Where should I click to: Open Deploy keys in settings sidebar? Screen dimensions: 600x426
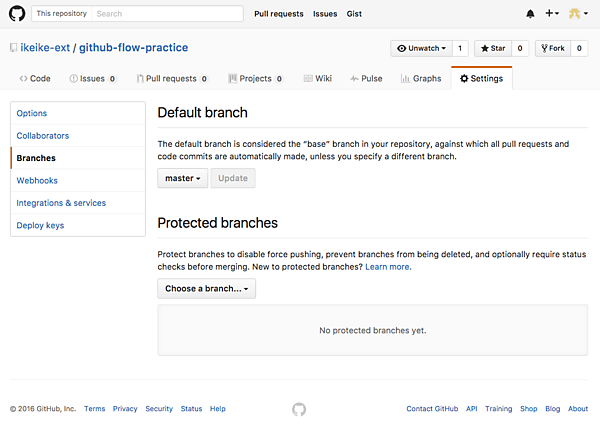click(40, 226)
